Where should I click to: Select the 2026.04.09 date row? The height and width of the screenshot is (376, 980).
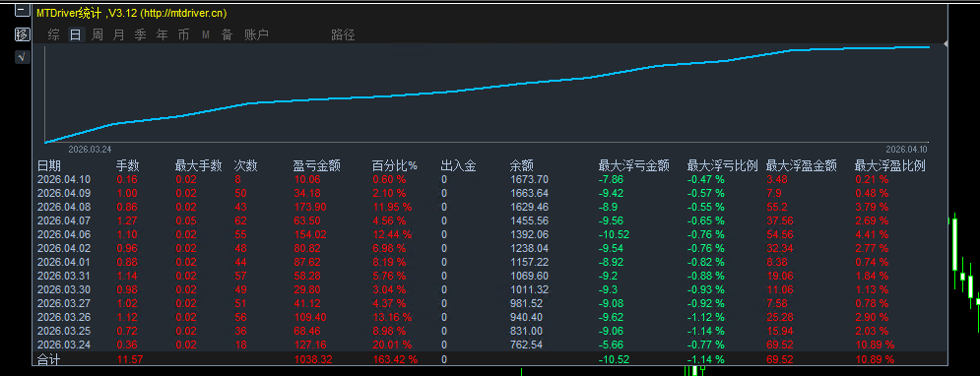64,193
